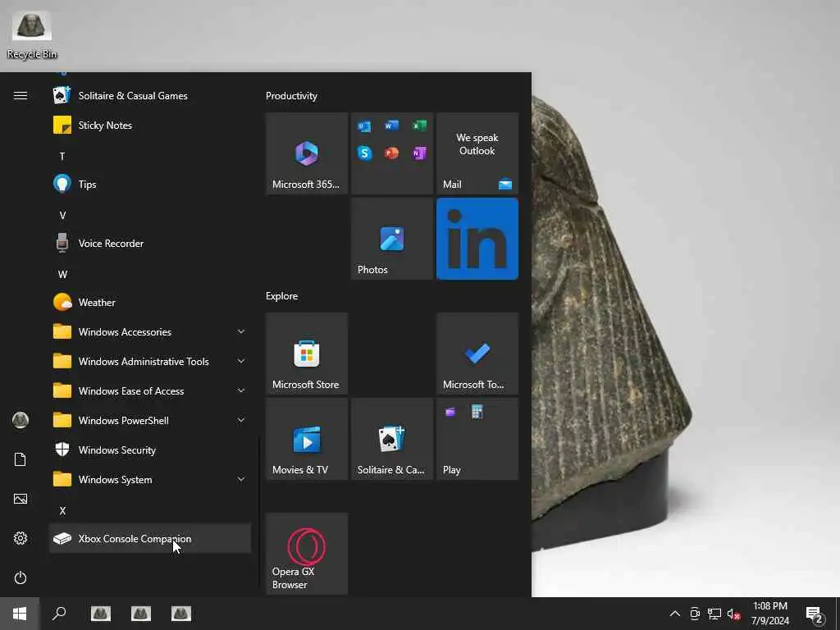The image size is (840, 630).
Task: Jump to letter T index
Action: [x=62, y=156]
